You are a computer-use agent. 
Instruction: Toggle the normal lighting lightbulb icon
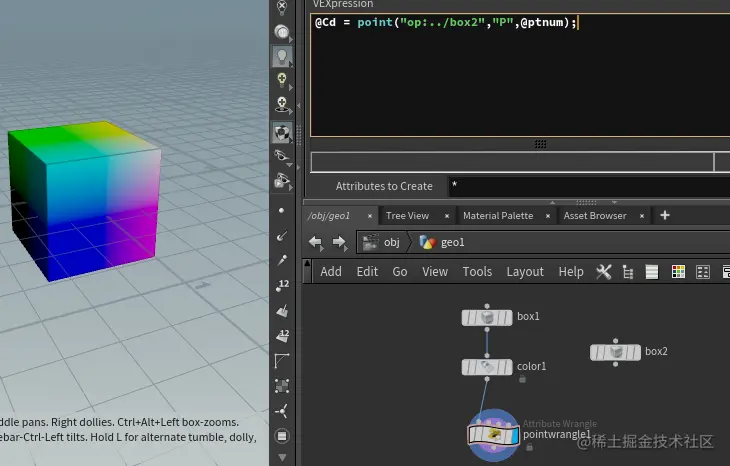(282, 56)
